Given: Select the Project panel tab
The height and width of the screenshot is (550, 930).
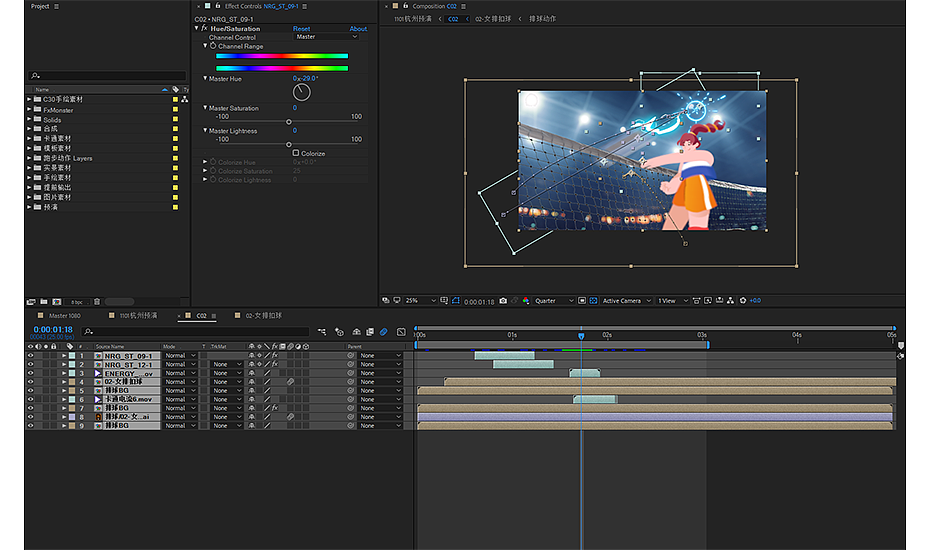Looking at the screenshot, I should point(40,7).
